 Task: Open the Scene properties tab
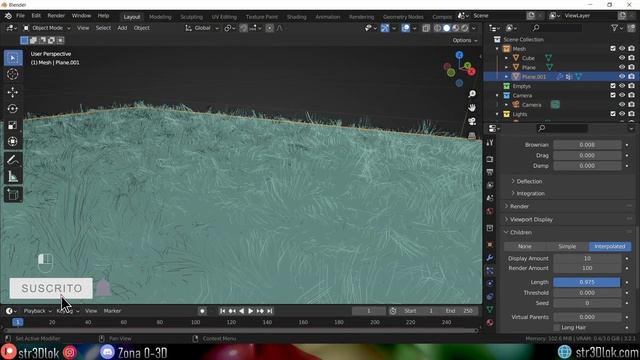coord(490,198)
